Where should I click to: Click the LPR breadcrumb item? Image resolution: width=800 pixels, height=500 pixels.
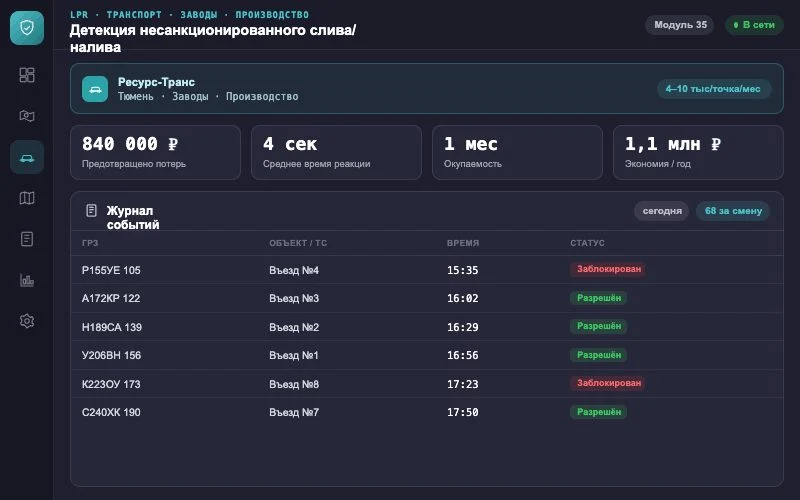point(79,14)
